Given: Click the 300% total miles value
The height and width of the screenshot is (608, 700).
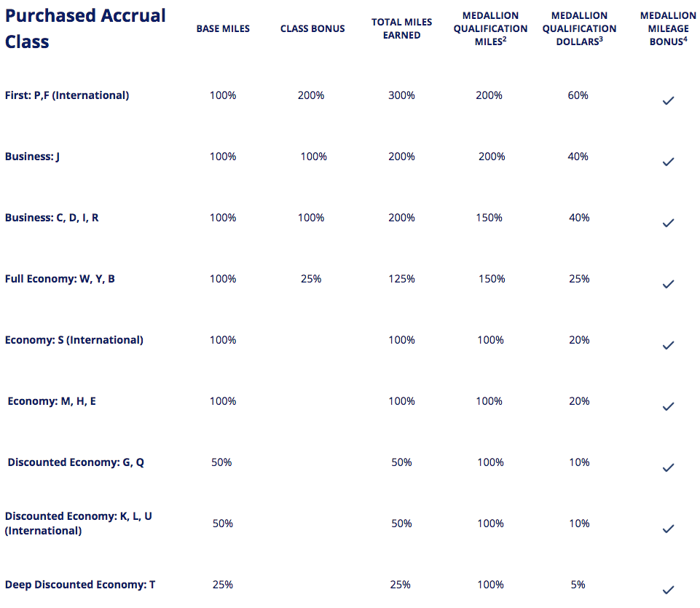Looking at the screenshot, I should coord(401,95).
